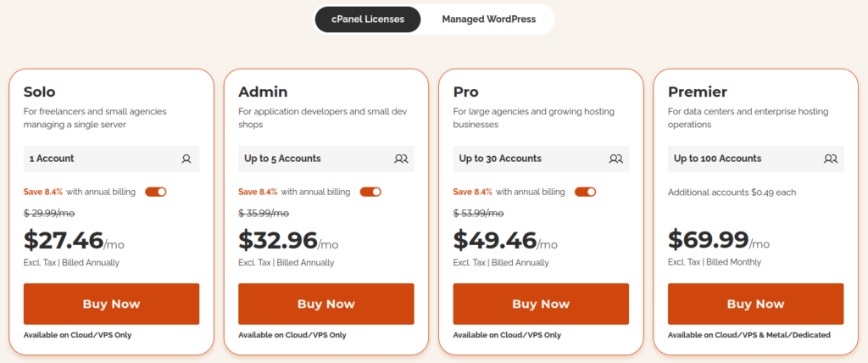Switch to the Managed WordPress tab
Image resolution: width=868 pixels, height=363 pixels.
(489, 20)
